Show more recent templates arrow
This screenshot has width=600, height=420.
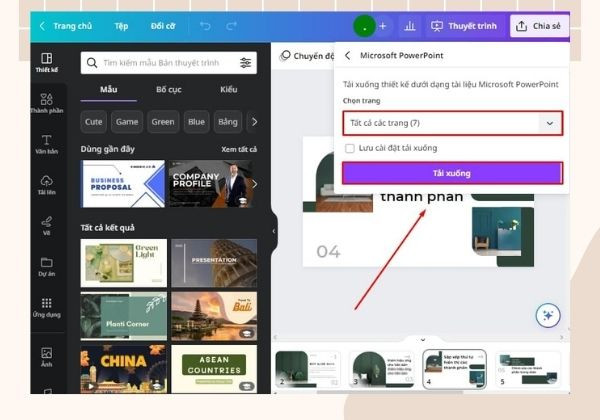[x=254, y=184]
